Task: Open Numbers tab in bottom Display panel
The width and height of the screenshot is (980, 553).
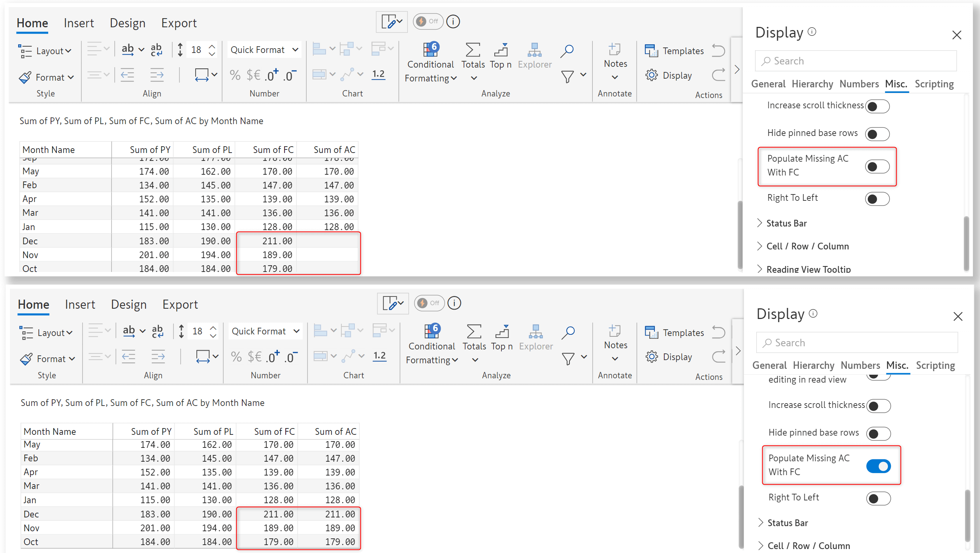Action: 860,365
